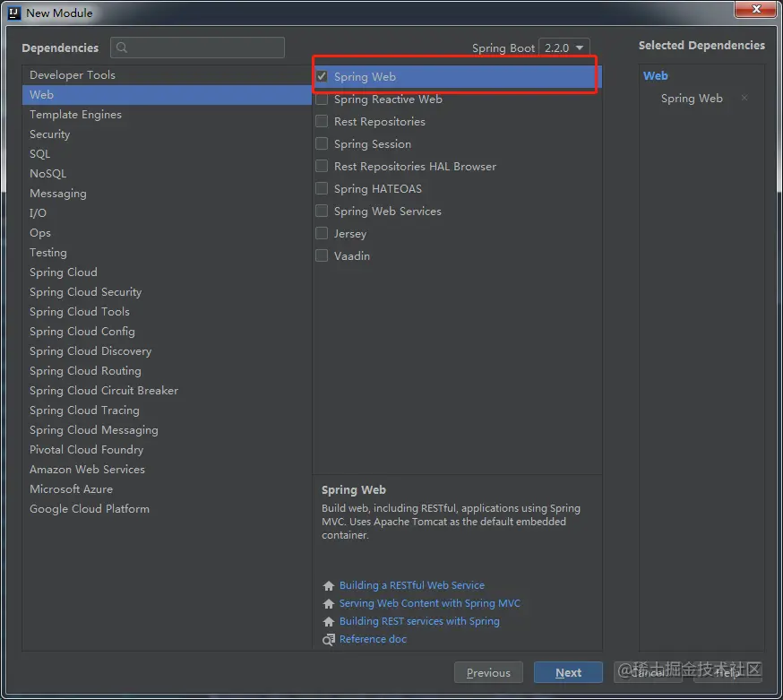Choose the Ops category

[167, 233]
